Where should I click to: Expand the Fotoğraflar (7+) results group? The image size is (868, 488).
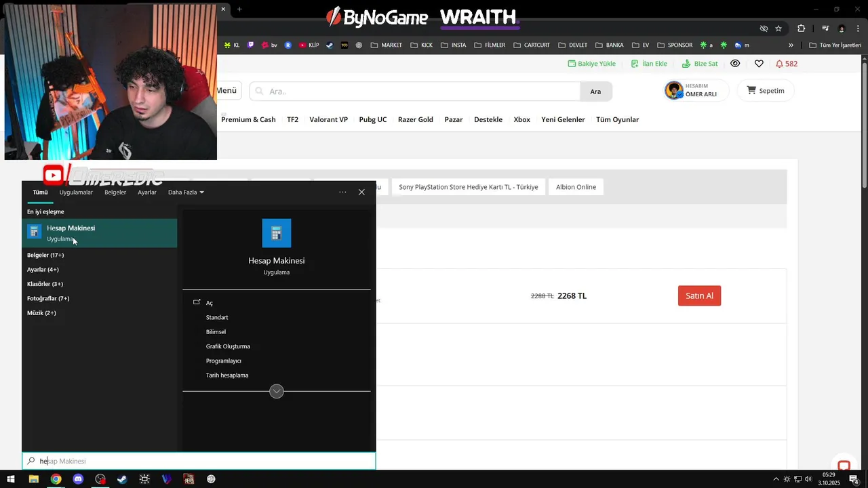click(48, 298)
